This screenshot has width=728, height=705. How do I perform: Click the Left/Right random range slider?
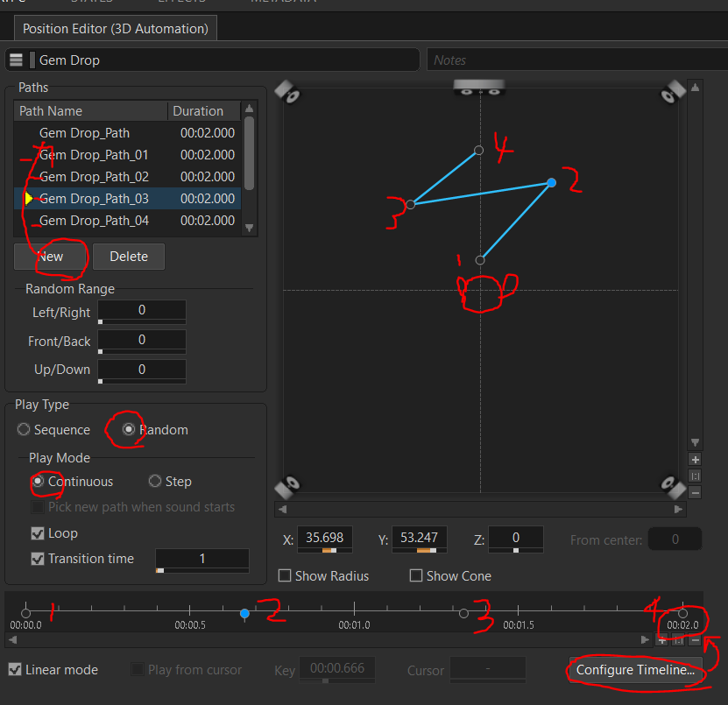142,321
